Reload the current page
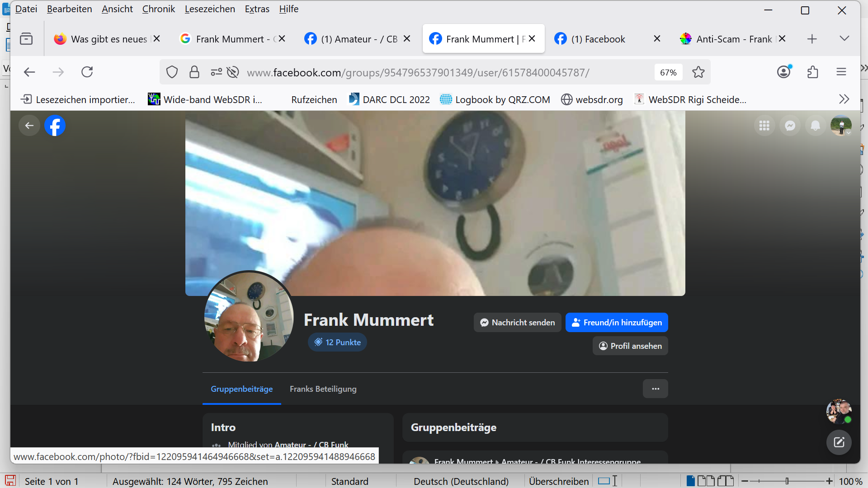868x488 pixels. (87, 72)
